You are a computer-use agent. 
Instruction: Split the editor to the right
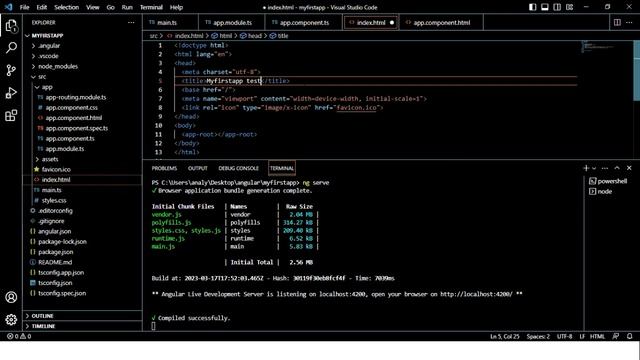pos(617,22)
